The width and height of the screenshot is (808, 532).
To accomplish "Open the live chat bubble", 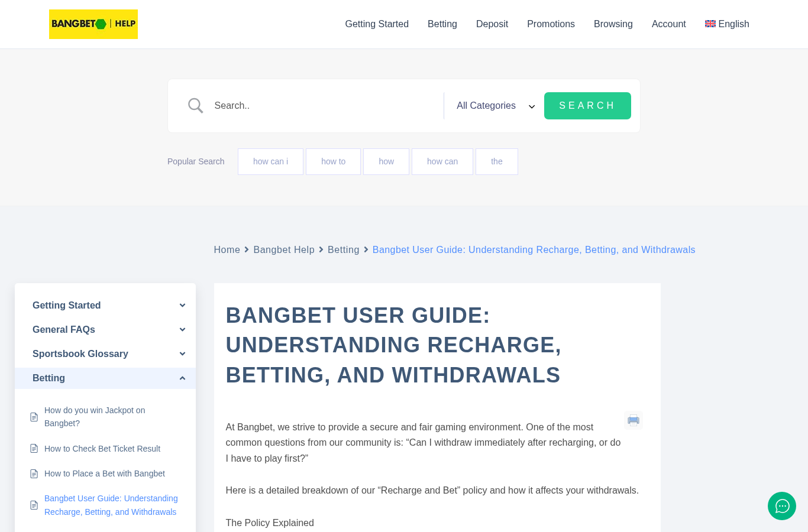I will (x=782, y=506).
